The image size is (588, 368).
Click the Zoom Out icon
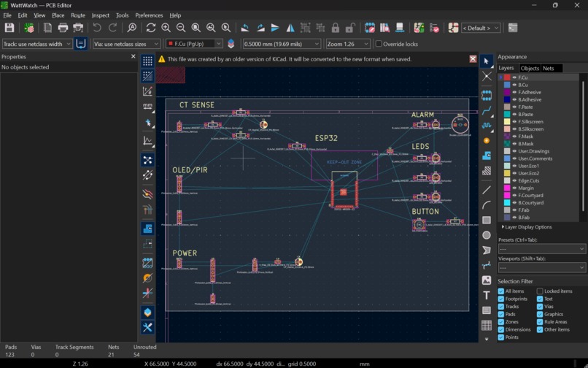[x=181, y=28]
